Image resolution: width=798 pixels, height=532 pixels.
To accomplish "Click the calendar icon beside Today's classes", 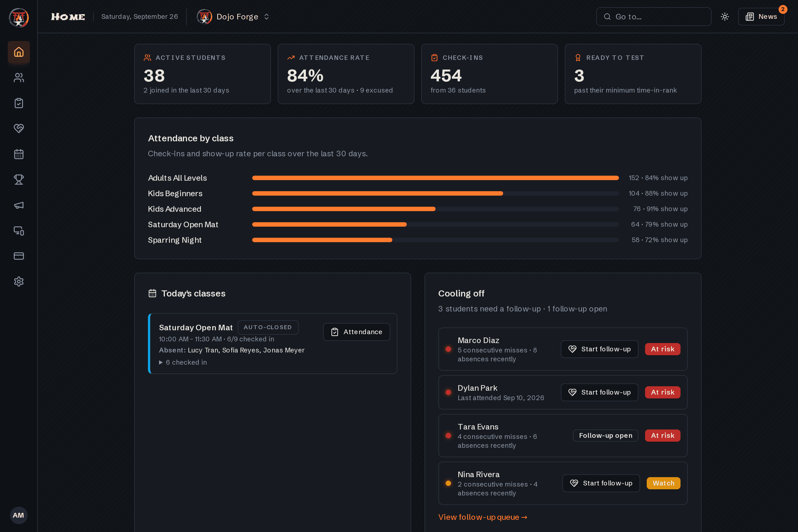I will click(152, 293).
